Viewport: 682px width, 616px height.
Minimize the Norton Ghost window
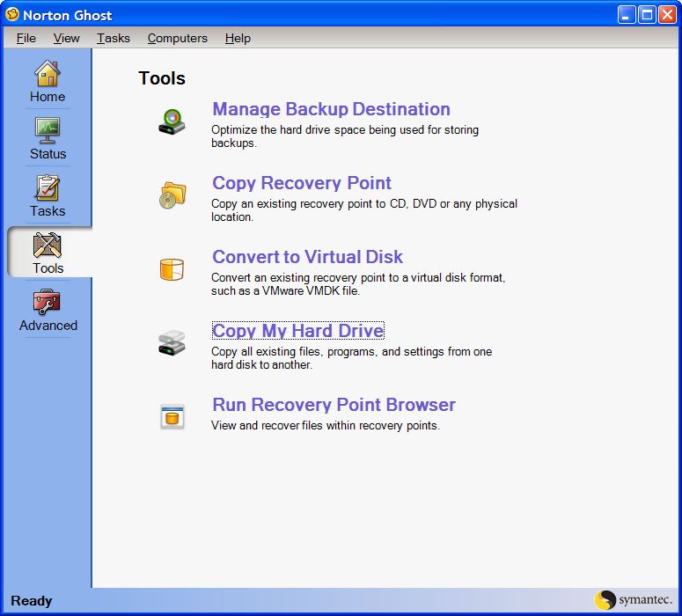click(x=627, y=15)
